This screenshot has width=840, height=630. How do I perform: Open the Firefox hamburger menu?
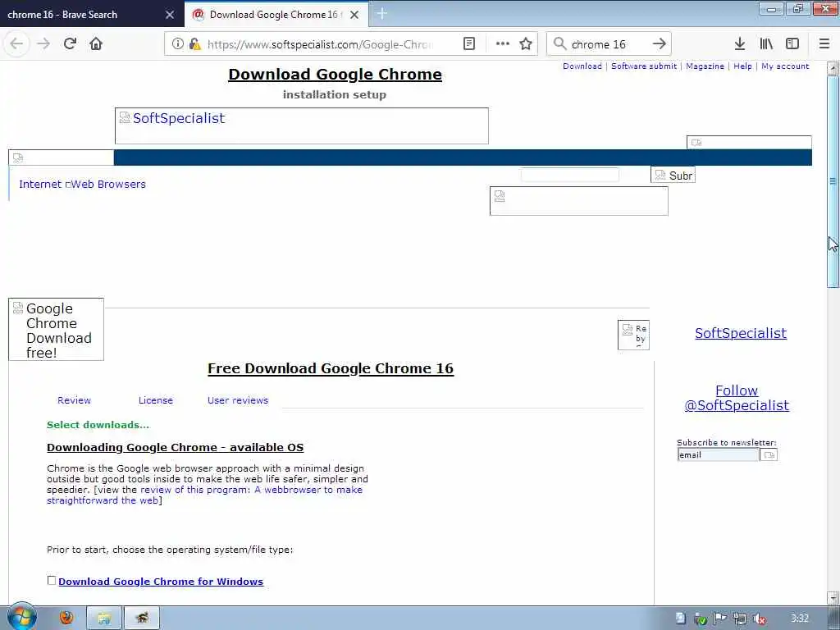coord(824,44)
